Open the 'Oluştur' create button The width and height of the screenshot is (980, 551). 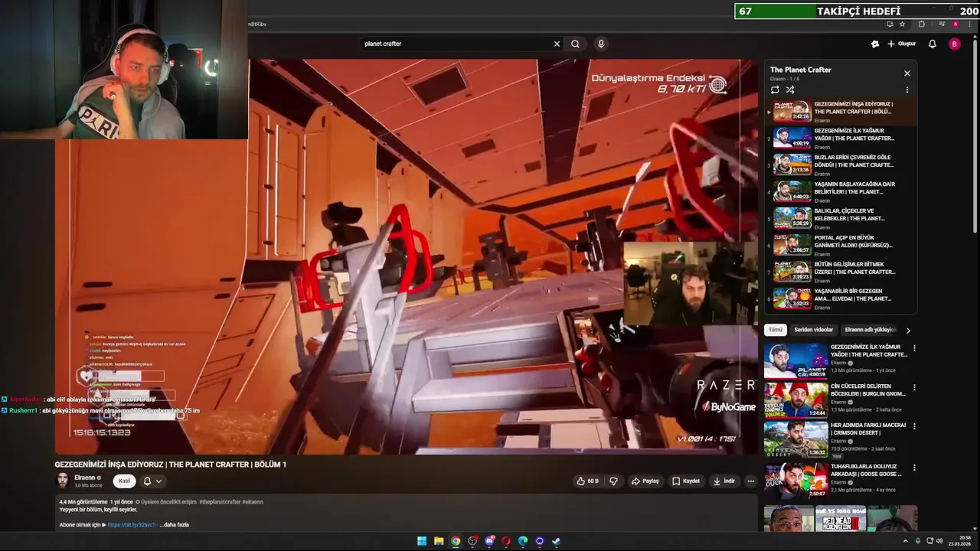pyautogui.click(x=902, y=44)
